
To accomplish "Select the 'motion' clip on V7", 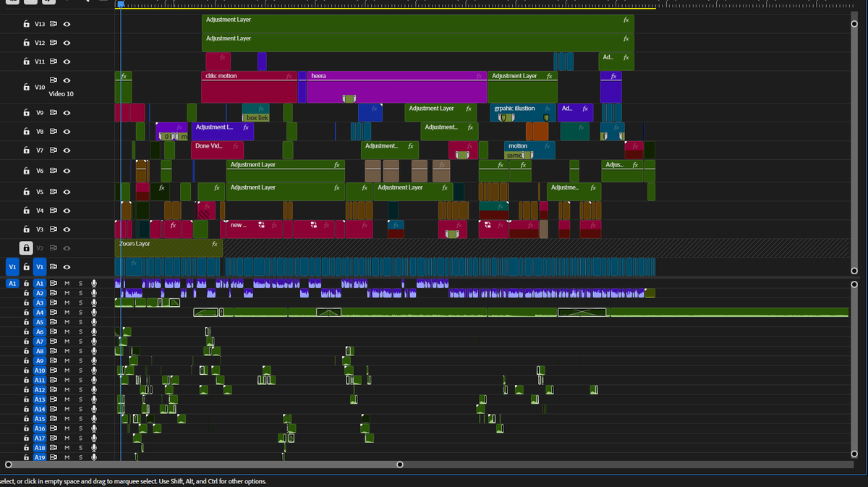I will coord(529,150).
